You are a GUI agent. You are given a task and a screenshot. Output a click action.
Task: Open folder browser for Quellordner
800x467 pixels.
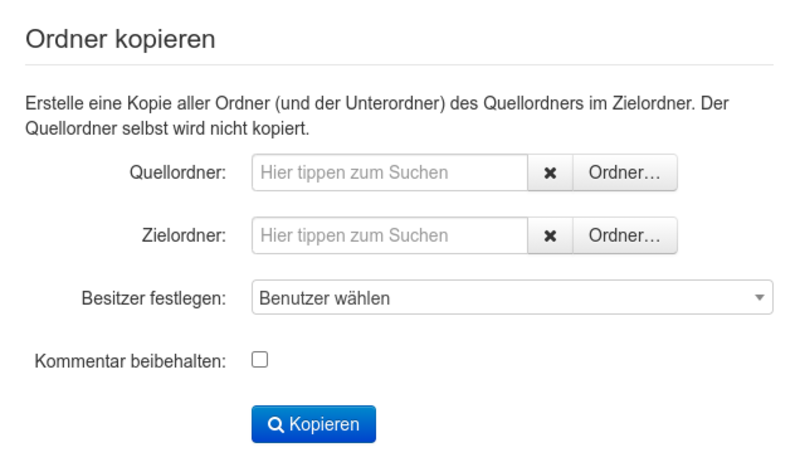click(624, 173)
